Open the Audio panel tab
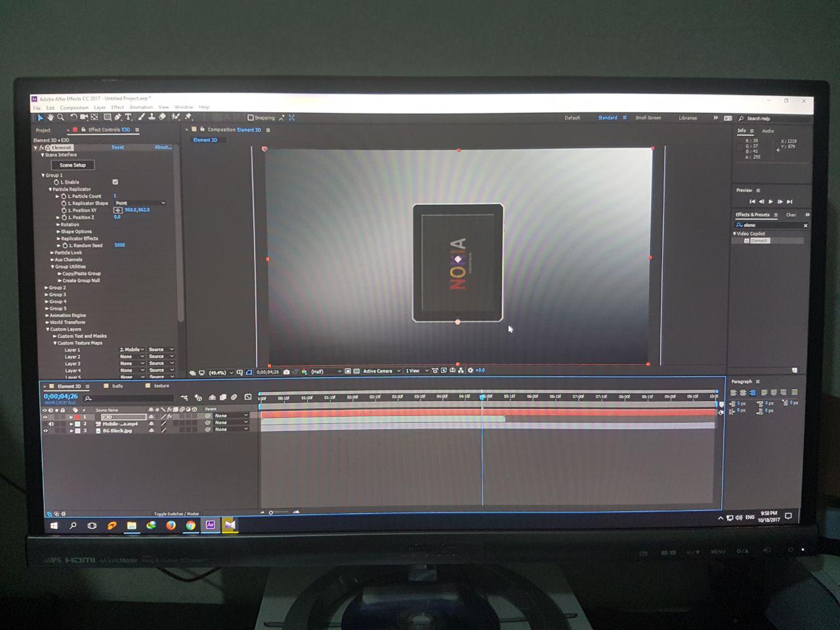 click(768, 131)
